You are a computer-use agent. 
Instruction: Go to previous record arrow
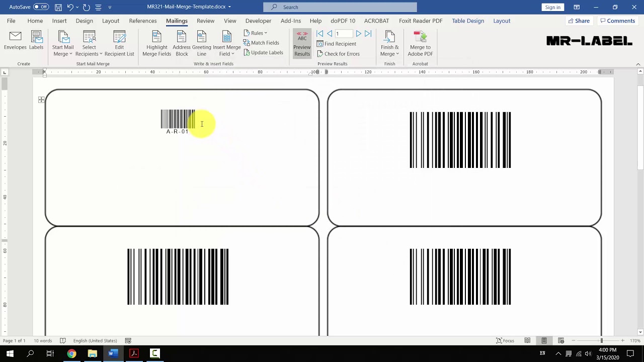(330, 34)
